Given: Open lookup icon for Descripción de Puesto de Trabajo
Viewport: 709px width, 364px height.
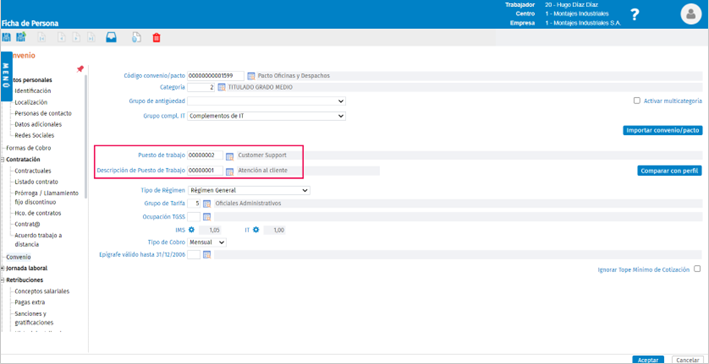Looking at the screenshot, I should [x=230, y=171].
